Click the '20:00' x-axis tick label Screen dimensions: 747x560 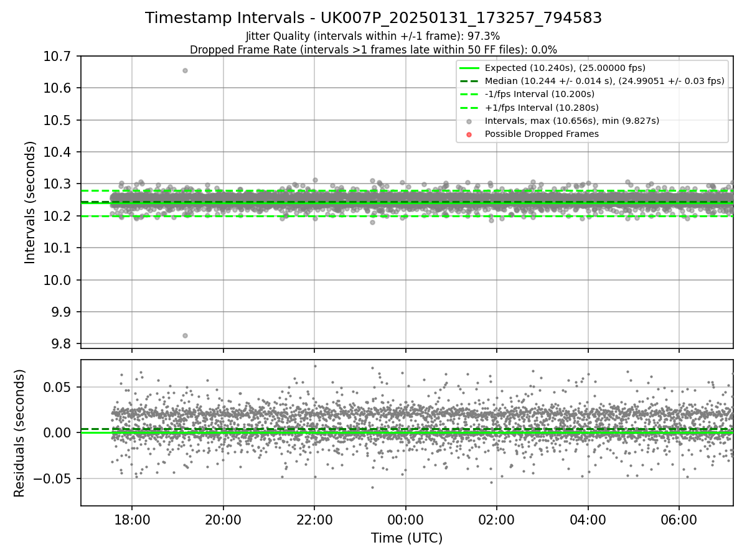tap(223, 520)
